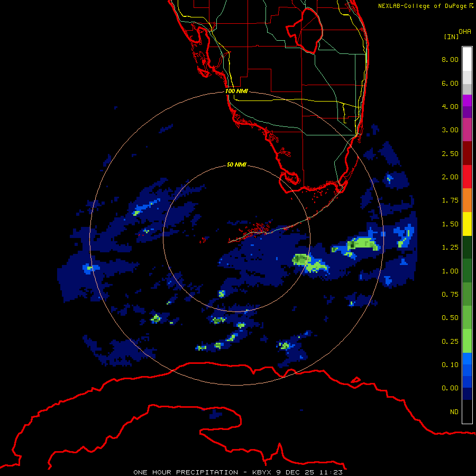476x476 pixels.
Task: Click the 0.00 legend value
Action: pyautogui.click(x=450, y=388)
